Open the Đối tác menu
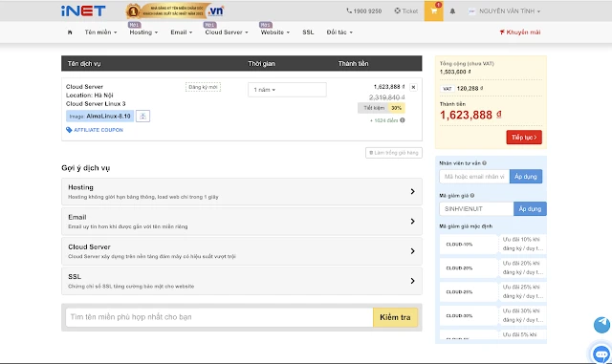Screen dimensions: 612x364 coord(339,32)
